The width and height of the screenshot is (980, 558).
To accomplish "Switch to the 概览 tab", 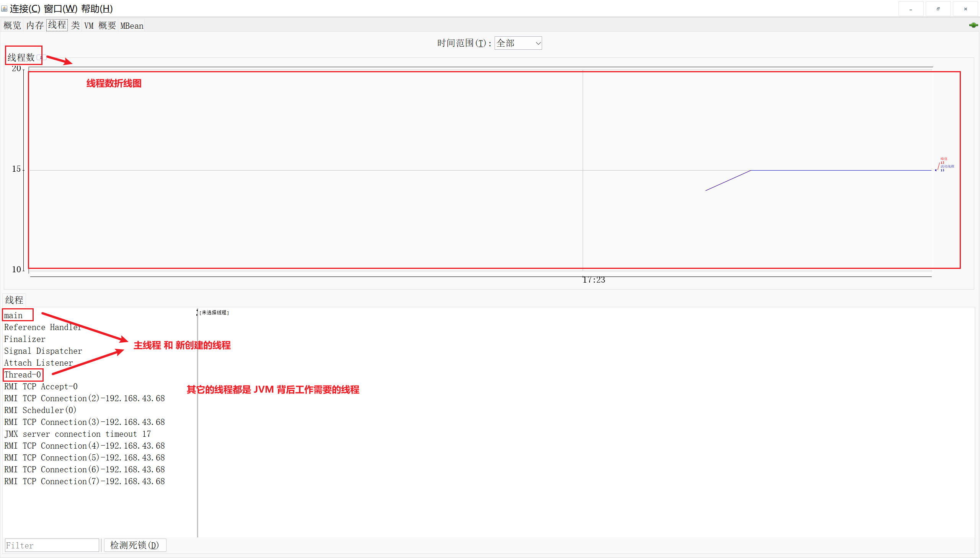I will [x=12, y=26].
